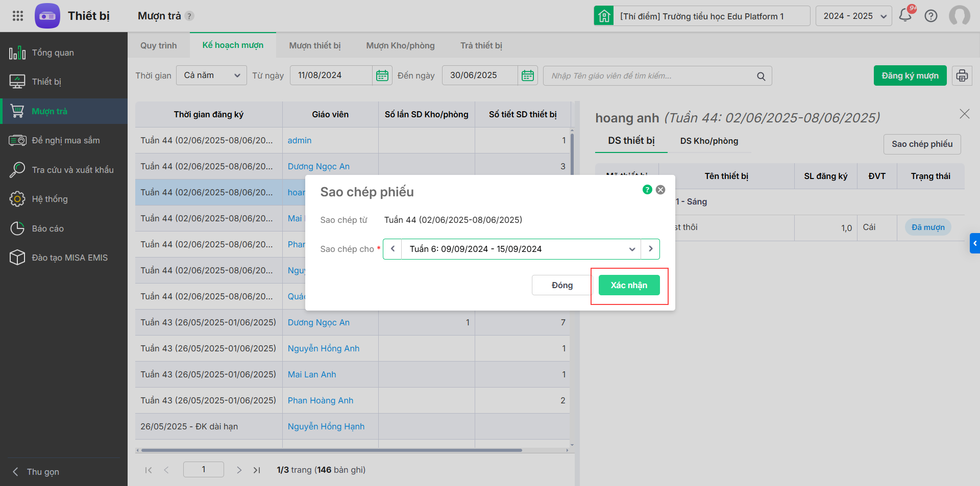Viewport: 980px width, 486px height.
Task: Go to next week in dialog
Action: tap(650, 249)
